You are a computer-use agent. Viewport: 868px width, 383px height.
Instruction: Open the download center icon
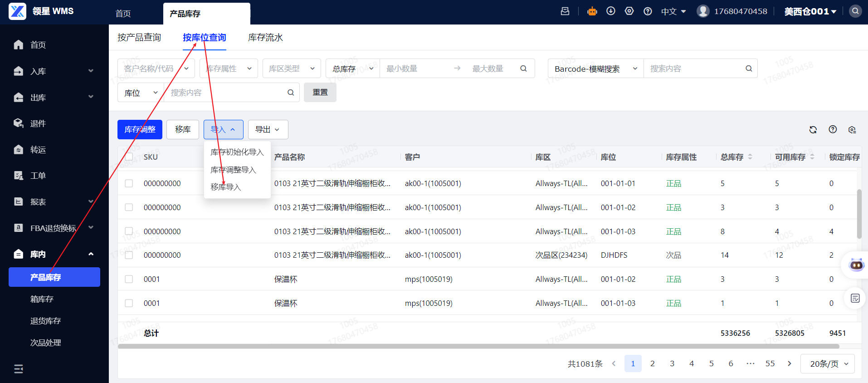point(611,11)
